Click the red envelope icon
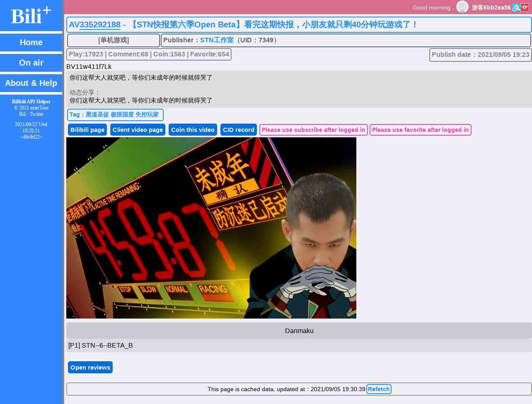532x404 pixels. (525, 7)
